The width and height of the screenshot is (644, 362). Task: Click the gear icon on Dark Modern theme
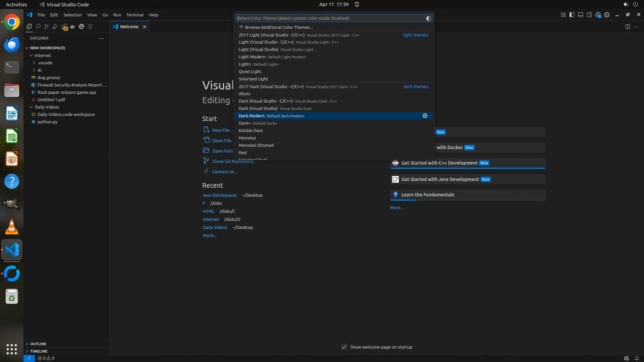[x=425, y=116]
